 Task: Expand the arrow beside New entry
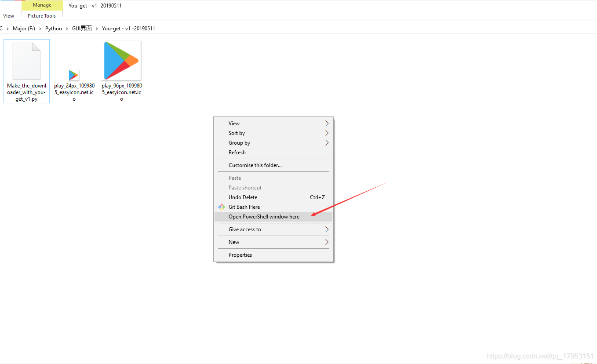click(x=327, y=242)
